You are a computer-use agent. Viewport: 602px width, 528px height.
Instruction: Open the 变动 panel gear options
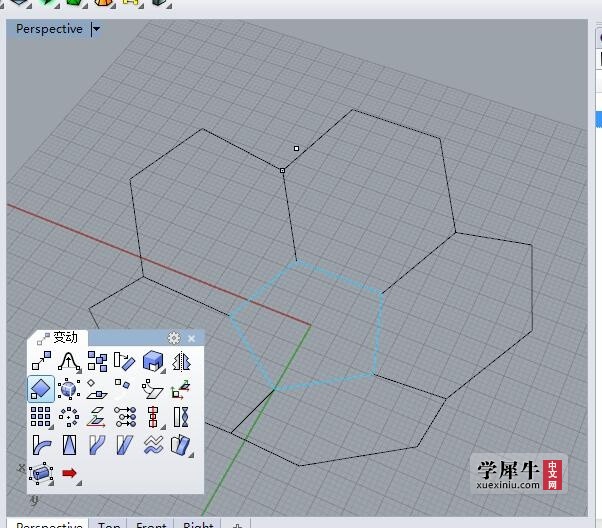point(174,338)
